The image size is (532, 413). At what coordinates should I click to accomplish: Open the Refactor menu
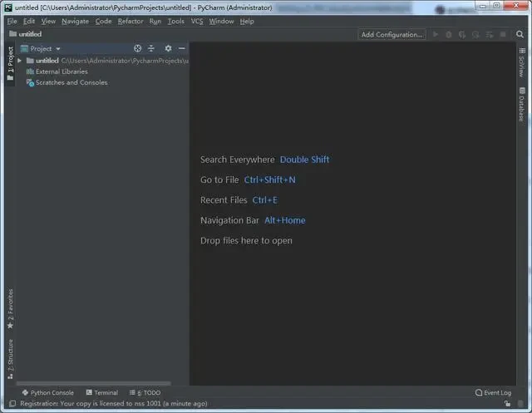point(130,21)
